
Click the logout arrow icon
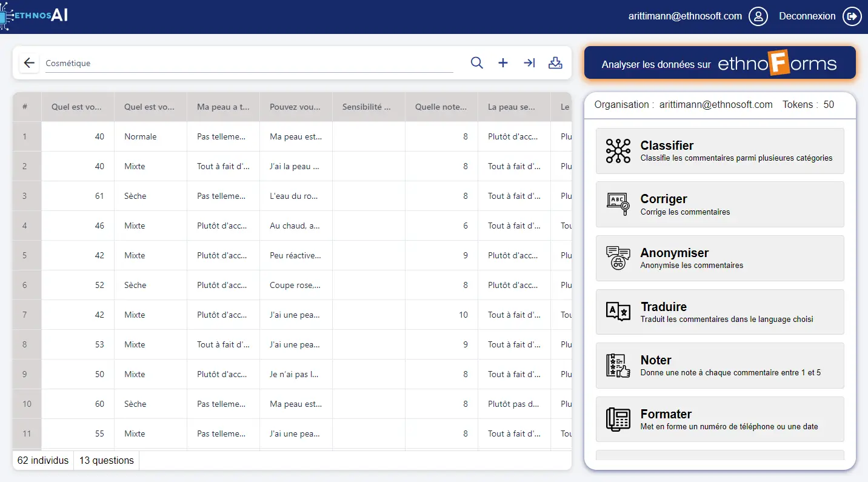pos(852,16)
